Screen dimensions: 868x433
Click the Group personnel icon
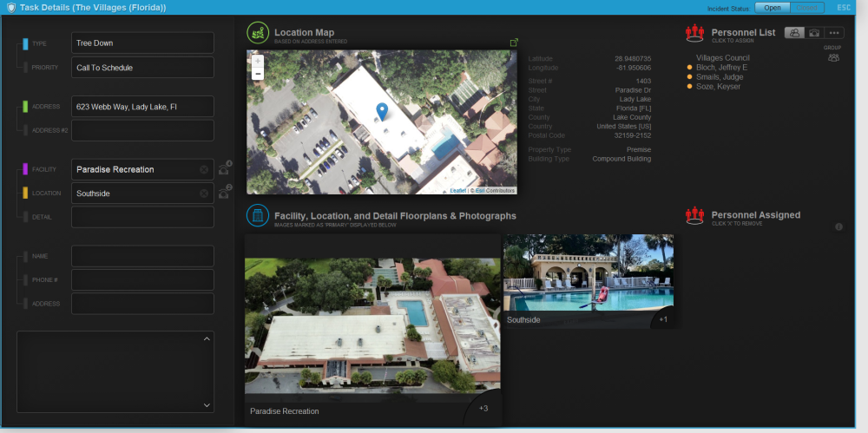(833, 57)
